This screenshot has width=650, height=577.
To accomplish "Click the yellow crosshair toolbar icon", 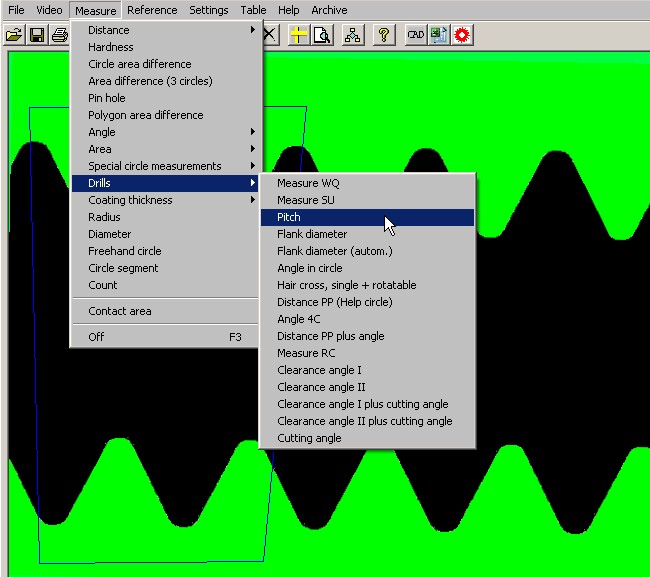I will 298,35.
